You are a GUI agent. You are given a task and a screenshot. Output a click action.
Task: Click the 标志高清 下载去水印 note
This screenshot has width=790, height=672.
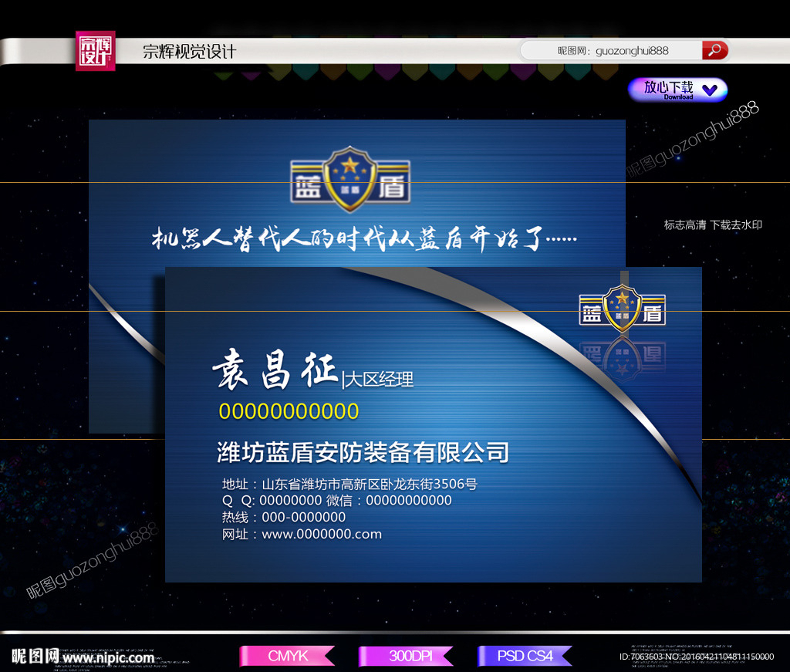(x=713, y=225)
